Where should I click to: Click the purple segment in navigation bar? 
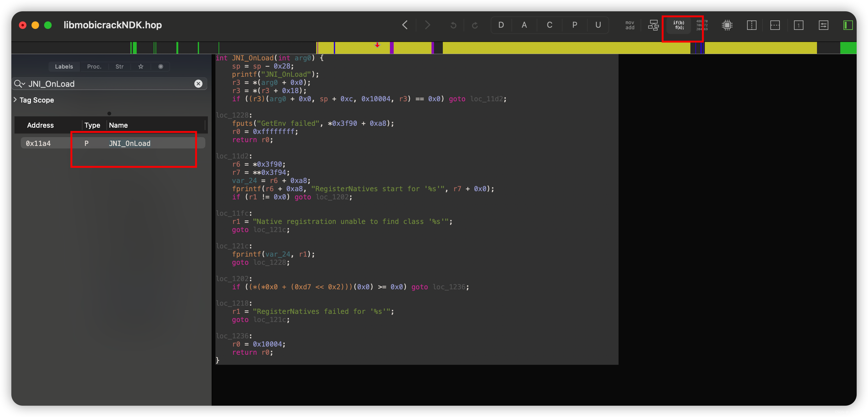tap(391, 45)
